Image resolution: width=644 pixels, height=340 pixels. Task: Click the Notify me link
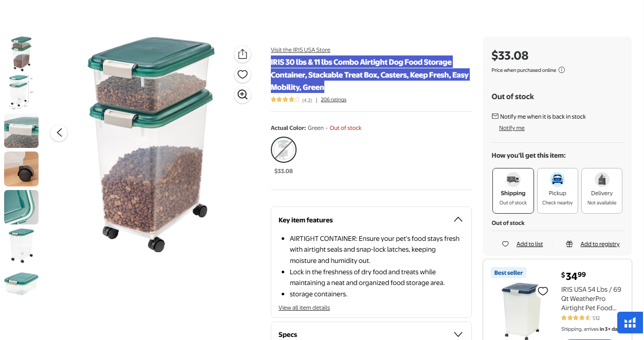[512, 128]
